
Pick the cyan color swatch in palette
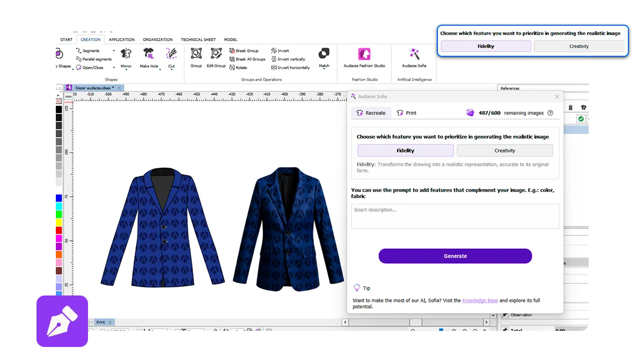pyautogui.click(x=59, y=206)
